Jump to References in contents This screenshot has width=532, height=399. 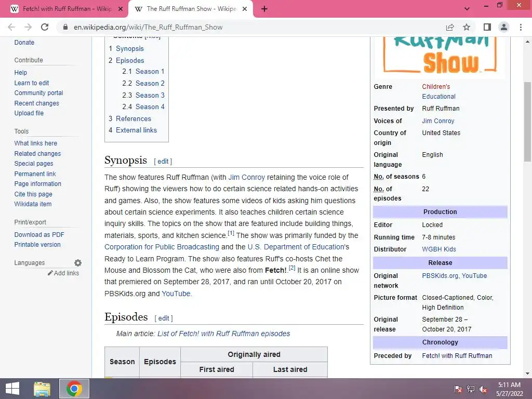[134, 118]
